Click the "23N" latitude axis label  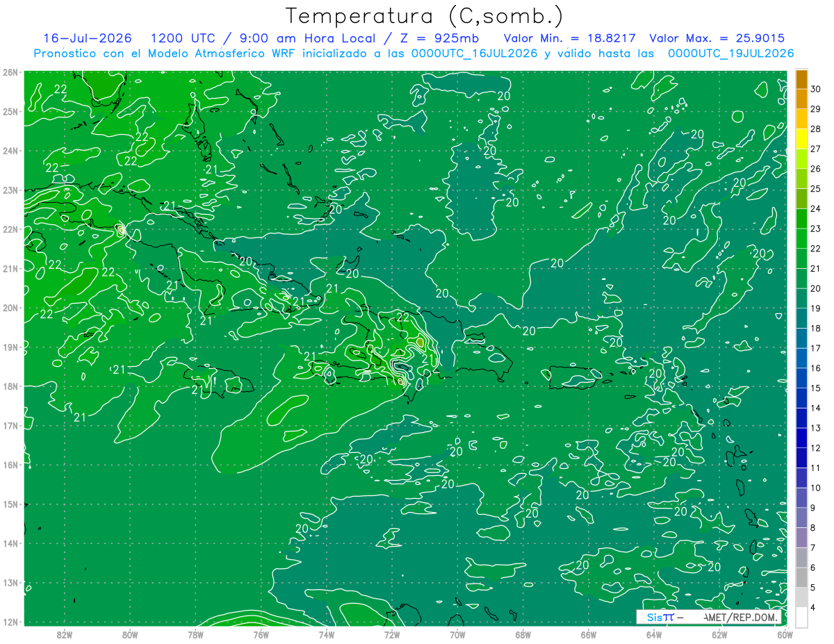click(10, 190)
